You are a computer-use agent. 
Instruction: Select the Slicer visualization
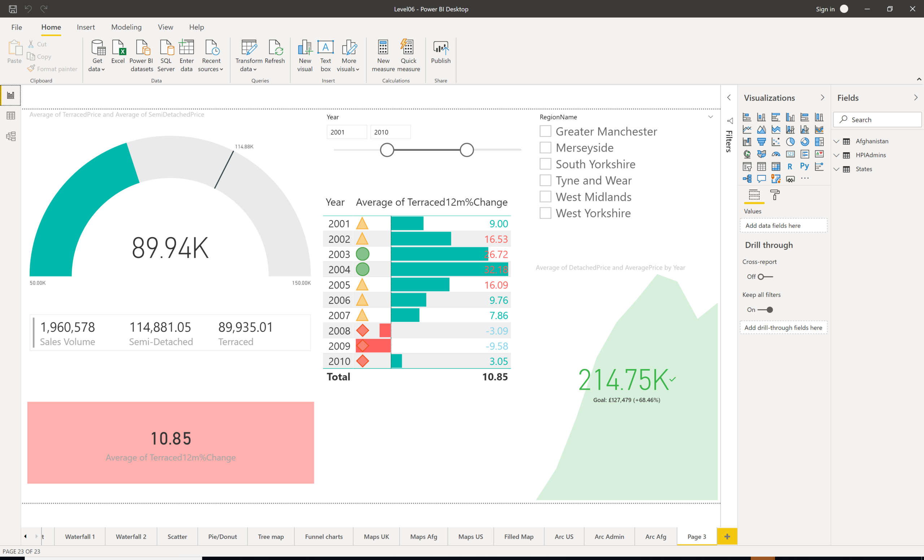[x=747, y=167]
